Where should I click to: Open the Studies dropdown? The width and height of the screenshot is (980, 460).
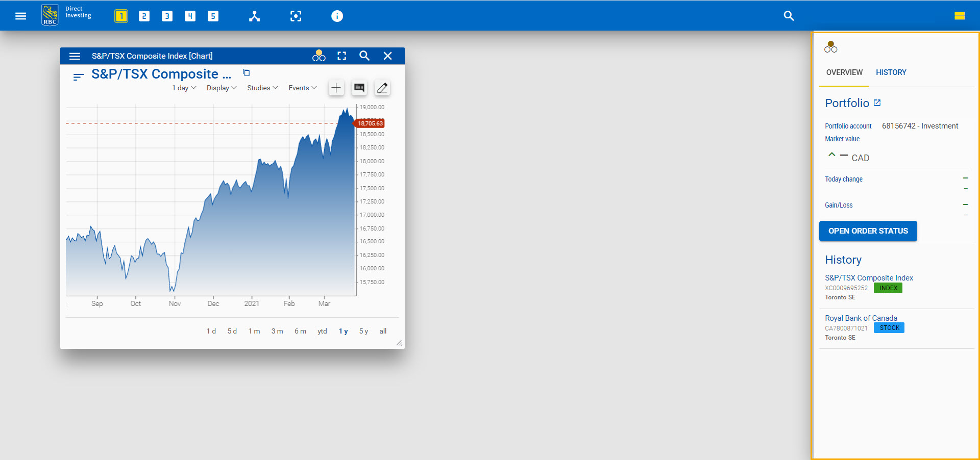tap(262, 88)
